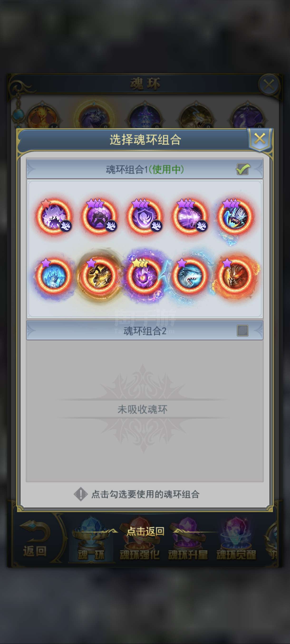Select the blue spiked dragon soul ring
The image size is (290, 644).
pos(235,216)
